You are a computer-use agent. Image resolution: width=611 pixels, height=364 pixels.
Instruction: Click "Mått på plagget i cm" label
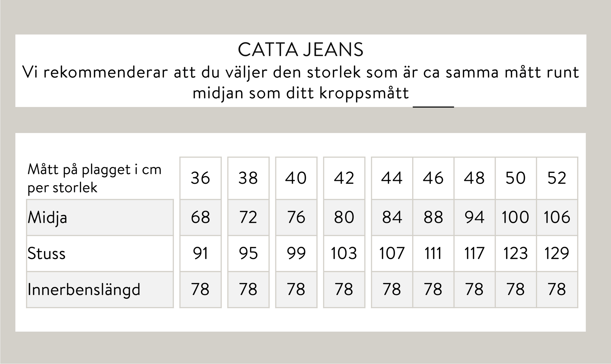95,169
